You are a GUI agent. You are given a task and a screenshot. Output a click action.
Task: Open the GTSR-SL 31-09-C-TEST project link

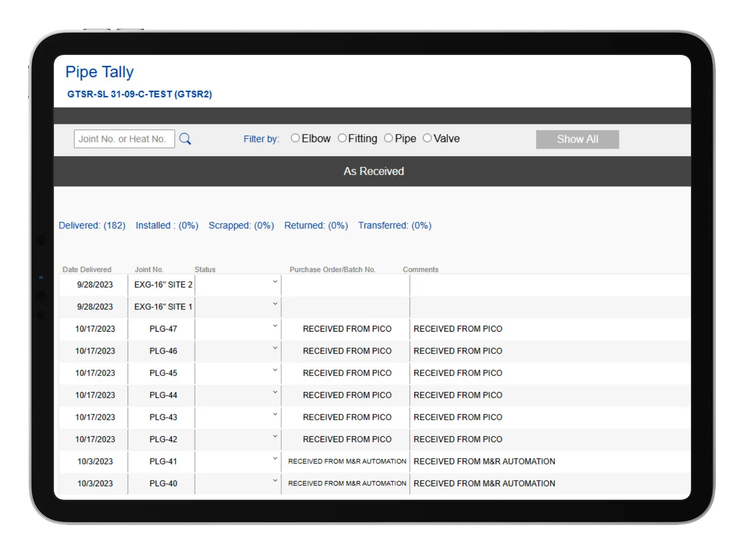tap(140, 94)
